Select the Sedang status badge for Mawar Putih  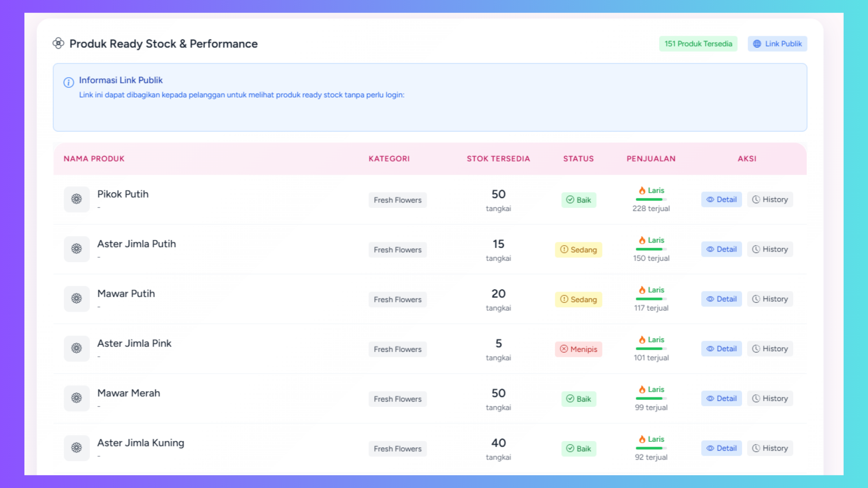(x=578, y=300)
